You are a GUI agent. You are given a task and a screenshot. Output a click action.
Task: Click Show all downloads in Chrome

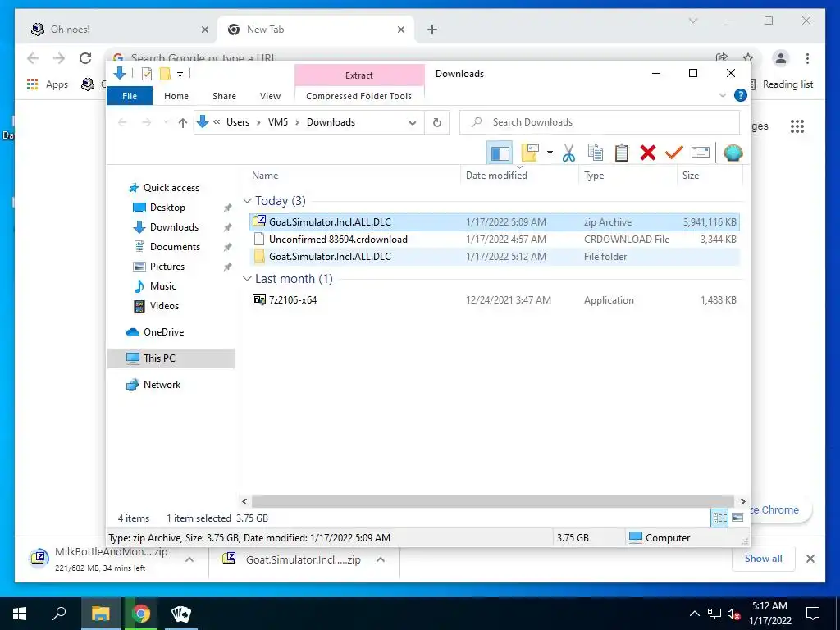(x=764, y=559)
